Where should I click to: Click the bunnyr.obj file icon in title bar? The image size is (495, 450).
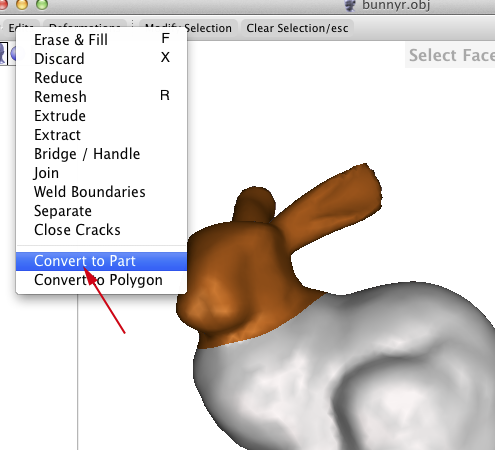pyautogui.click(x=350, y=5)
